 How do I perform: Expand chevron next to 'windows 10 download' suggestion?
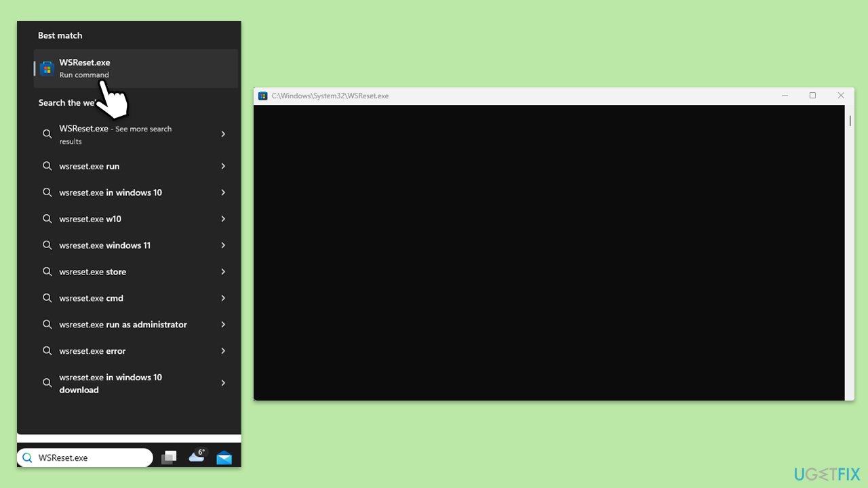[x=223, y=383]
